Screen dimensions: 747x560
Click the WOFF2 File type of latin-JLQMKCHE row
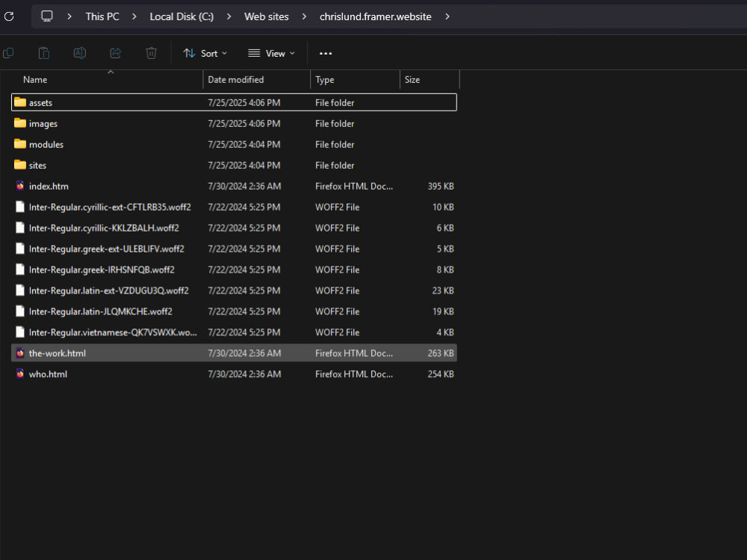(338, 311)
